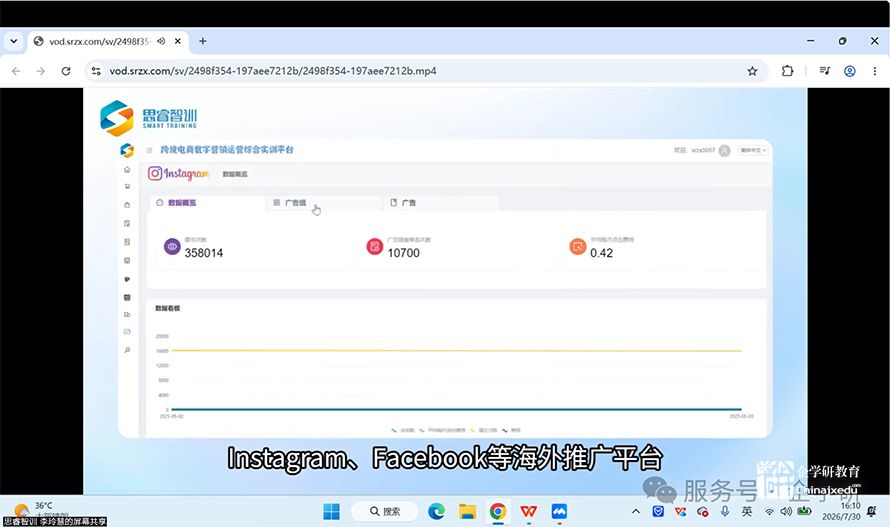The height and width of the screenshot is (527, 890).
Task: Click the purple eye impressions icon
Action: pos(172,247)
